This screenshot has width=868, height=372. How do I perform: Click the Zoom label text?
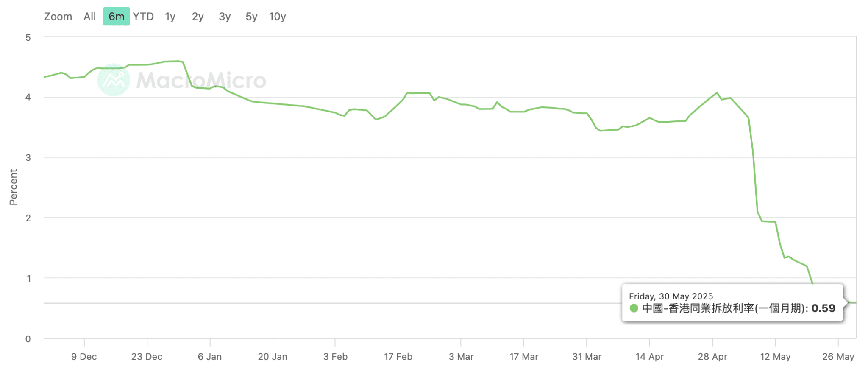58,17
